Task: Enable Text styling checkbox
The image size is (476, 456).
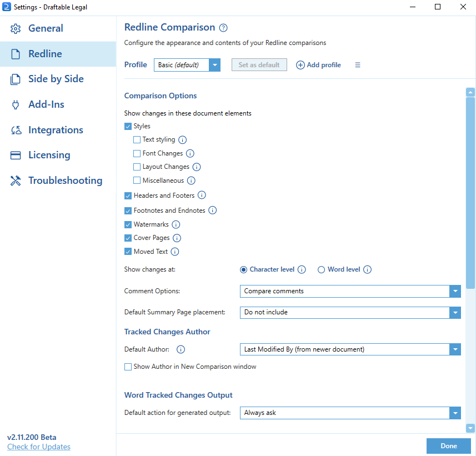Action: (x=137, y=139)
